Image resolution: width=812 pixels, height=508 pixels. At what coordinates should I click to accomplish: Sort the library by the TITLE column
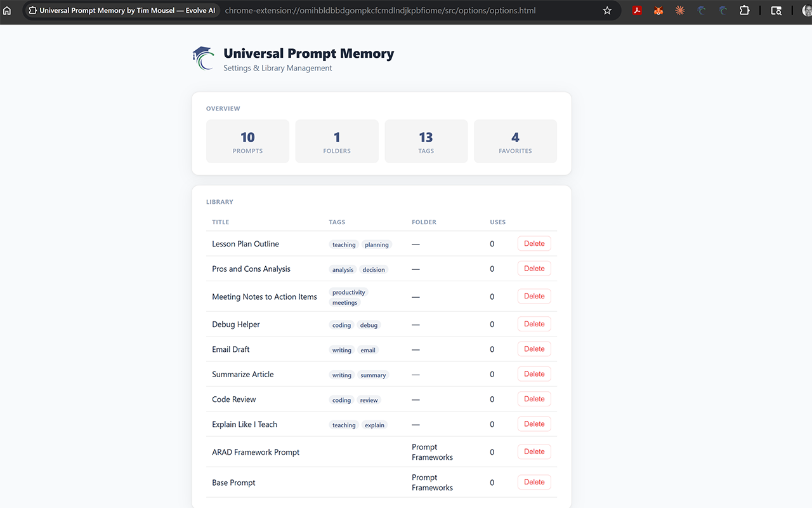pyautogui.click(x=220, y=222)
